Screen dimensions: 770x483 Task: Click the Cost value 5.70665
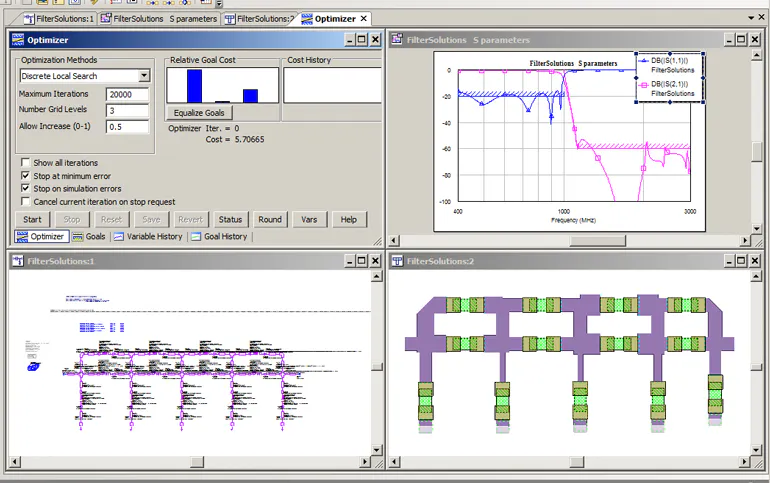coord(249,139)
